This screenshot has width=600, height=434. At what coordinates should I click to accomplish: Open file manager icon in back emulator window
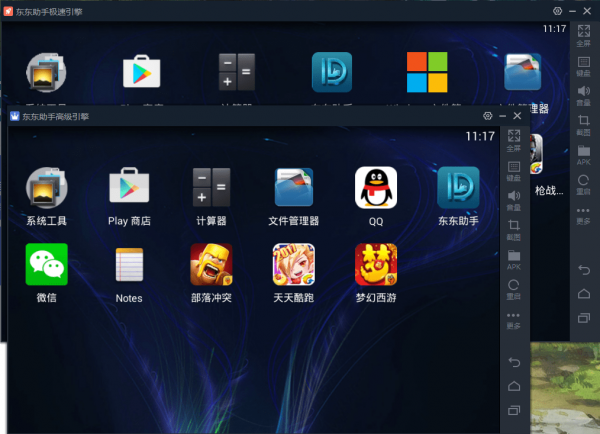[x=522, y=72]
